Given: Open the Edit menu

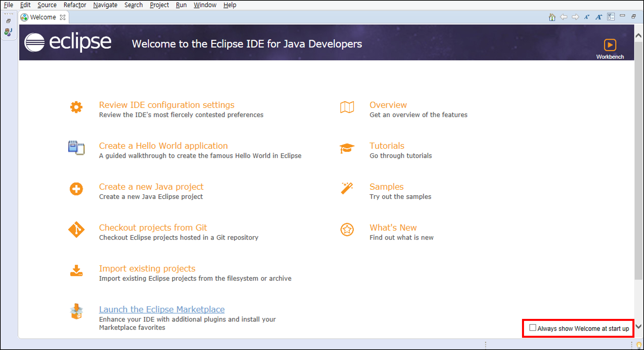Looking at the screenshot, I should (25, 5).
